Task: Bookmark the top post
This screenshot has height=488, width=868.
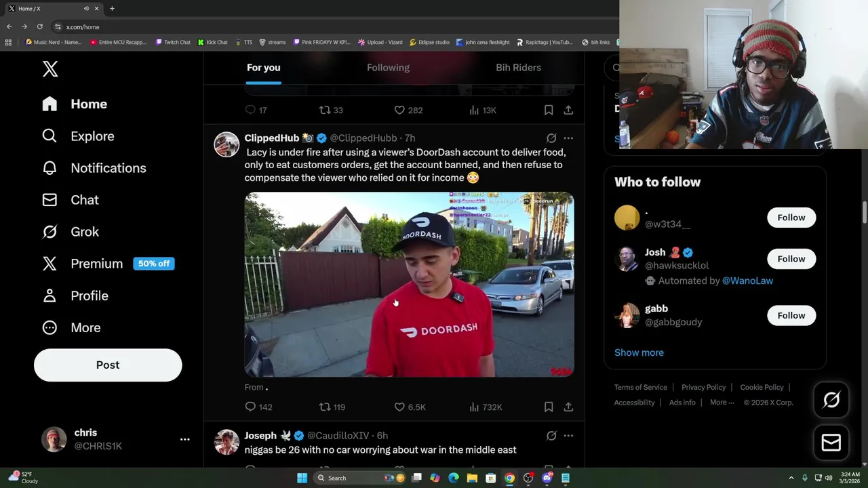Action: tap(549, 110)
